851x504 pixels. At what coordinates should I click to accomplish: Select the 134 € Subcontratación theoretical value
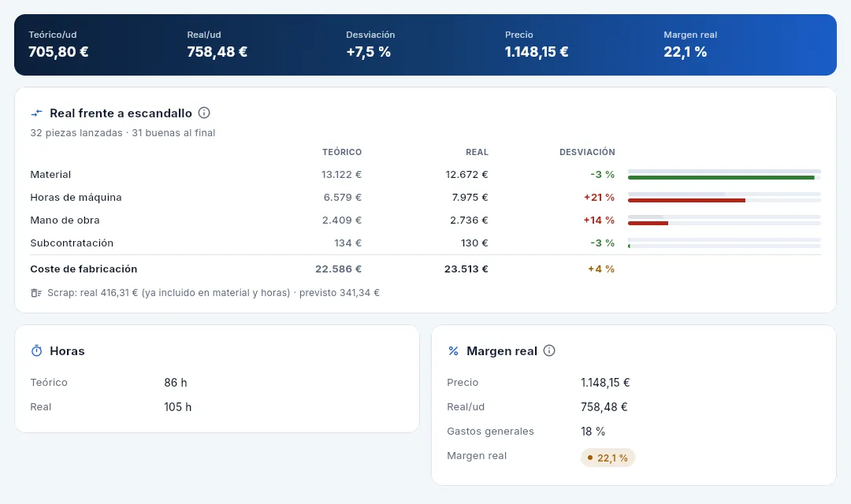click(348, 243)
